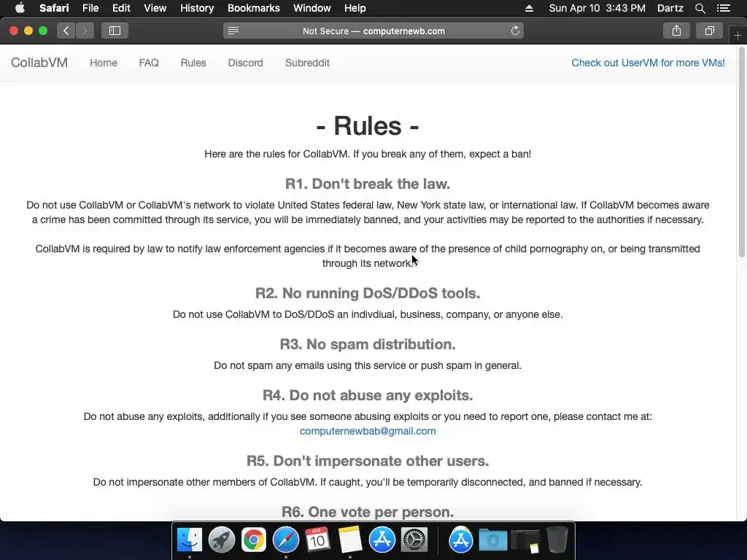
Task: Go back with Safari's back arrow
Action: (x=66, y=31)
